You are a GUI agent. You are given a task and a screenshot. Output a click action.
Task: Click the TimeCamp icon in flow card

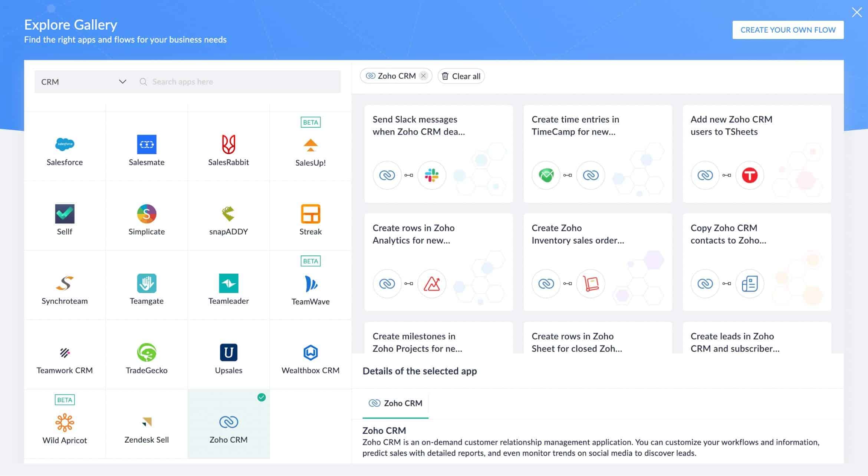pos(546,175)
